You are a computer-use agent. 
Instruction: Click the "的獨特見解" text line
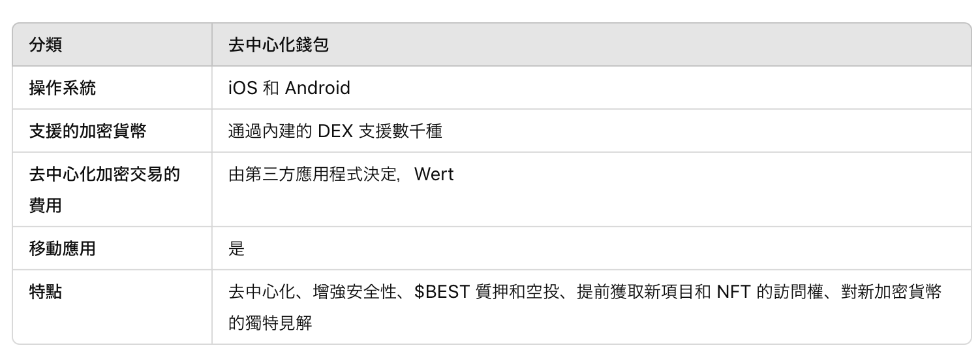click(270, 323)
